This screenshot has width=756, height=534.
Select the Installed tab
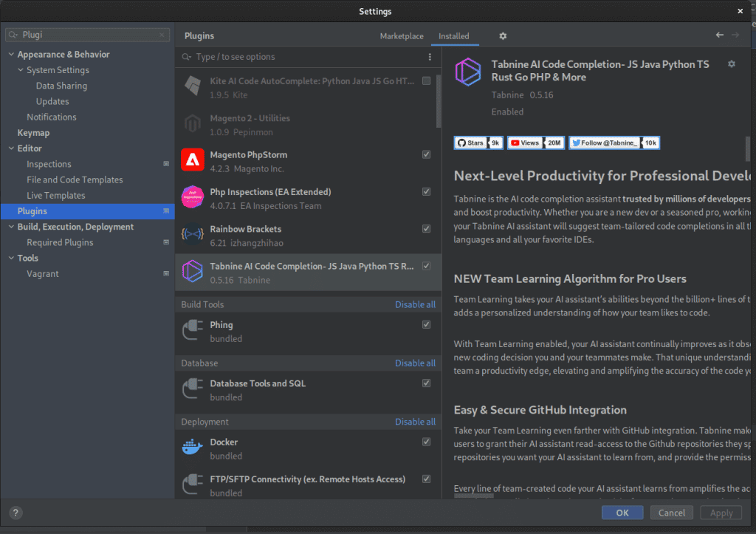454,36
